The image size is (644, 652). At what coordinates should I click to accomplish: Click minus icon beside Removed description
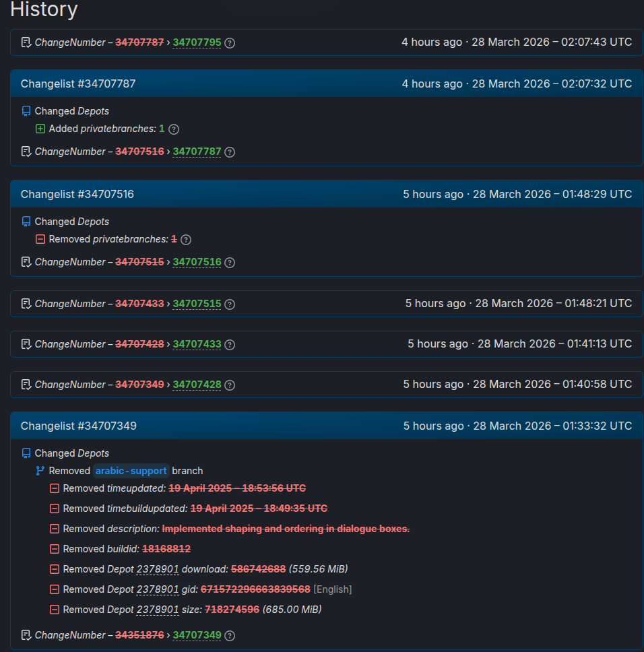coord(55,529)
